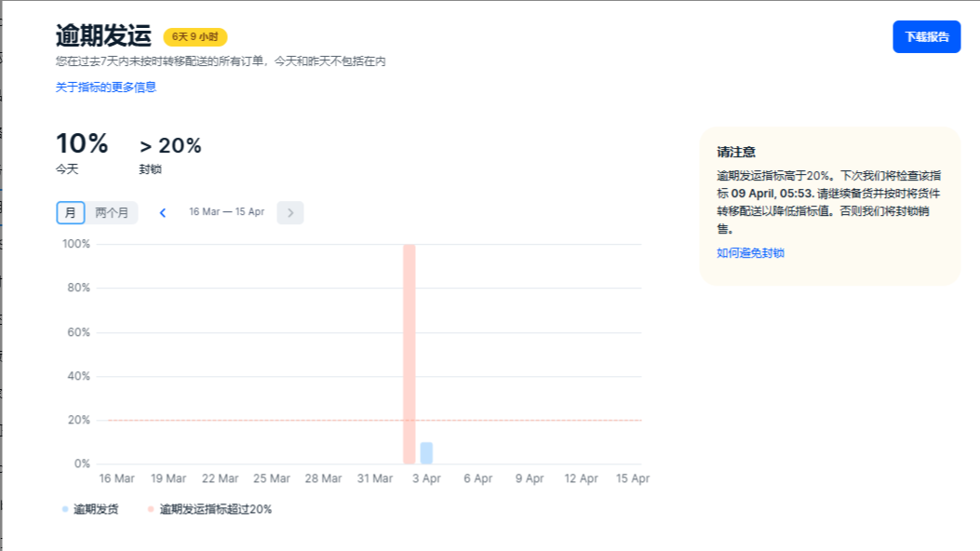This screenshot has height=551, width=980.
Task: Click the 6 Apr label on the x-axis
Action: 477,479
